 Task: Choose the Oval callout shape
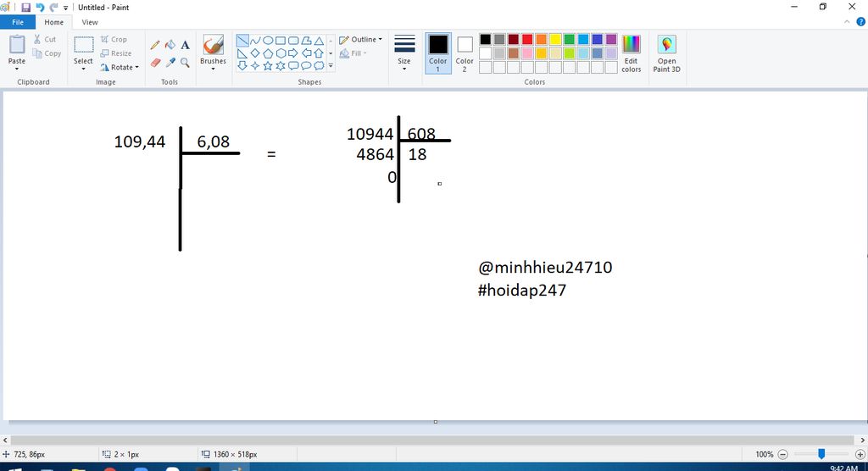[x=306, y=66]
